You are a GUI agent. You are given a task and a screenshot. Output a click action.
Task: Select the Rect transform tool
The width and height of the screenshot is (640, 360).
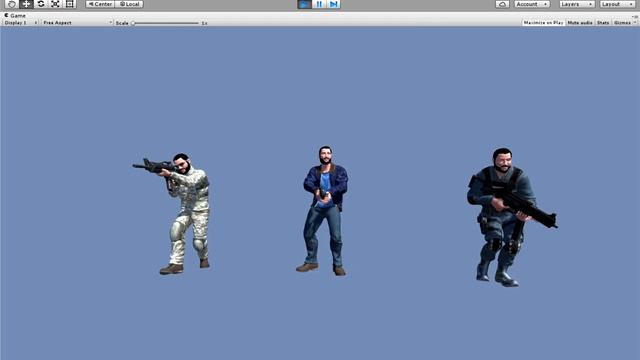(x=69, y=4)
